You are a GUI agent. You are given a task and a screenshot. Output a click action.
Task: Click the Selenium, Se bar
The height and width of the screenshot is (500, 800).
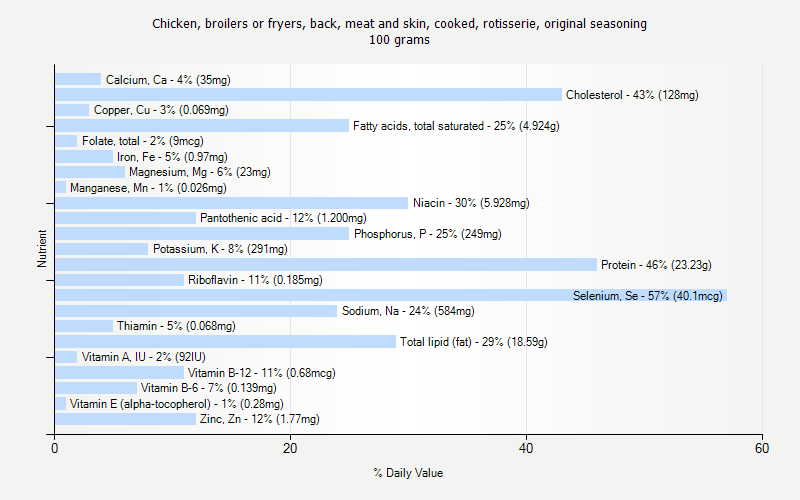click(390, 295)
